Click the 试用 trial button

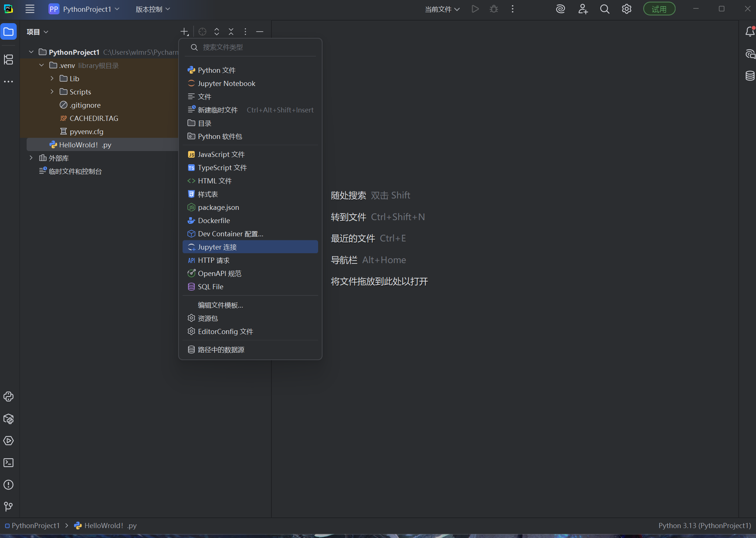point(659,9)
